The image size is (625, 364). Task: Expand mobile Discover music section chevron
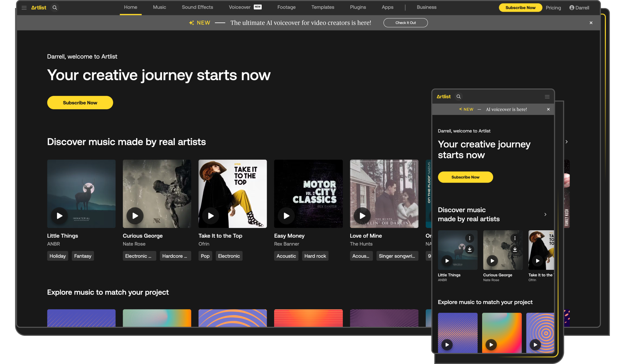pyautogui.click(x=545, y=215)
